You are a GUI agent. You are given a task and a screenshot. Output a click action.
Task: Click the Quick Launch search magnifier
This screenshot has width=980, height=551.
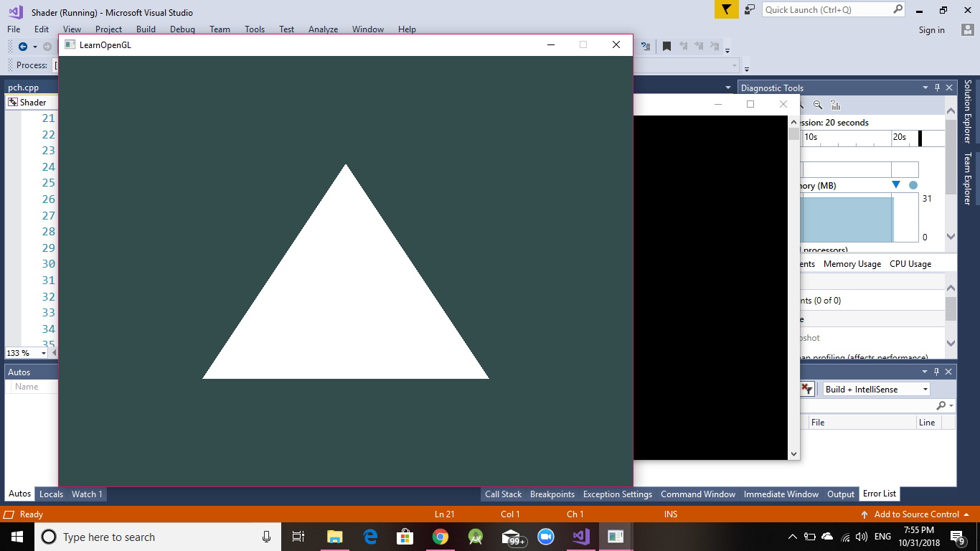coord(898,9)
